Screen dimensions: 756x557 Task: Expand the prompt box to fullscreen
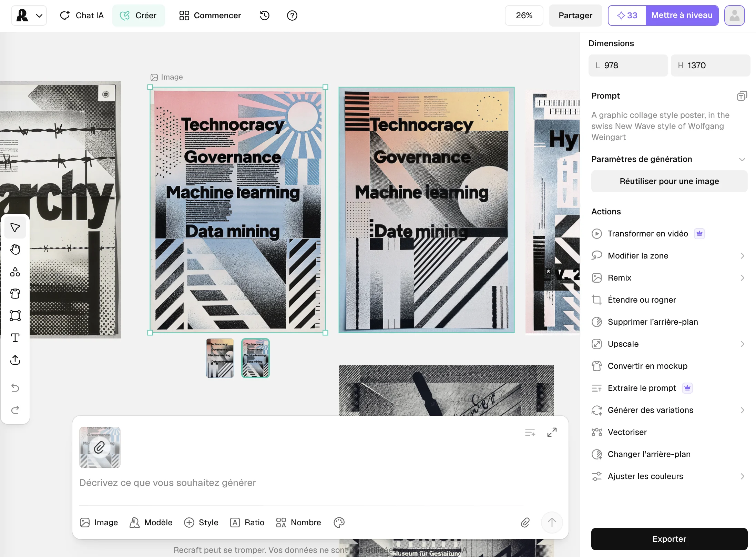click(x=552, y=432)
